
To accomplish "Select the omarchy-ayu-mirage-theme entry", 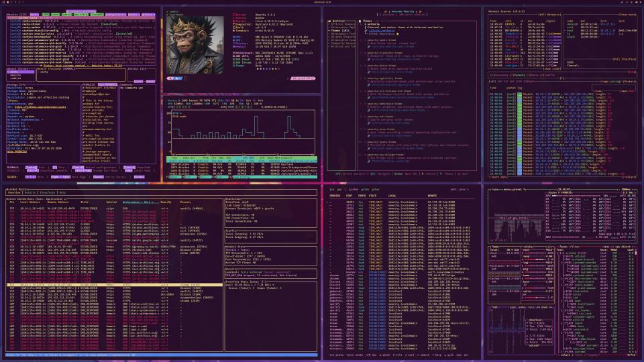I will pos(386,155).
